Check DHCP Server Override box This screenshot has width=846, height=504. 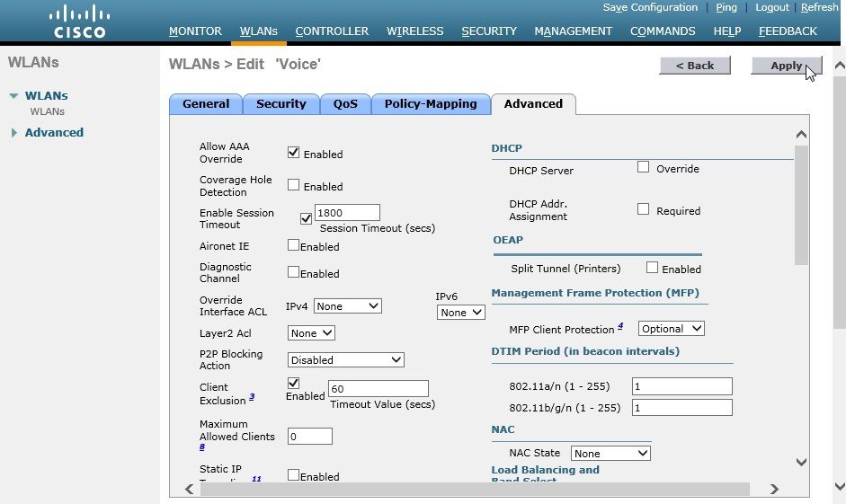(x=643, y=167)
